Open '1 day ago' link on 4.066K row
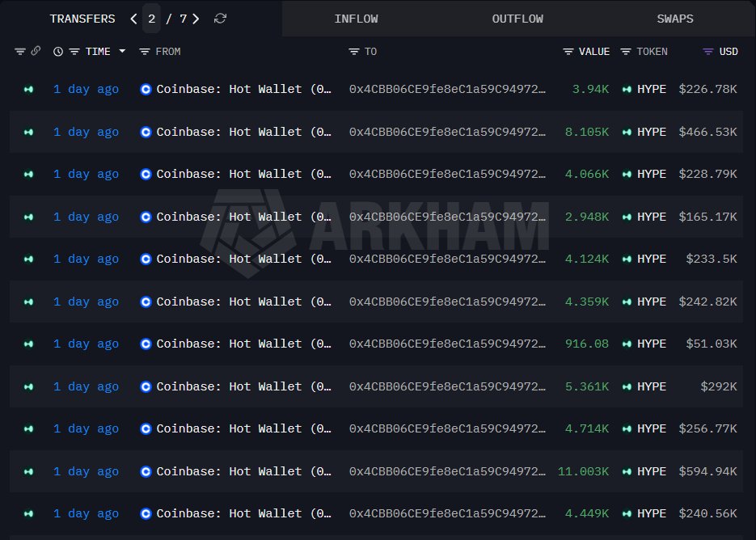Image resolution: width=756 pixels, height=540 pixels. click(x=86, y=174)
